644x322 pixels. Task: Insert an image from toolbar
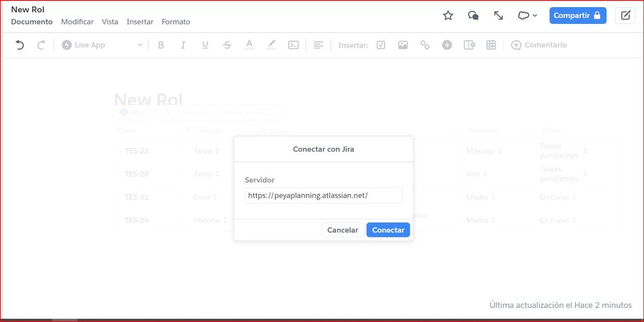tap(403, 45)
